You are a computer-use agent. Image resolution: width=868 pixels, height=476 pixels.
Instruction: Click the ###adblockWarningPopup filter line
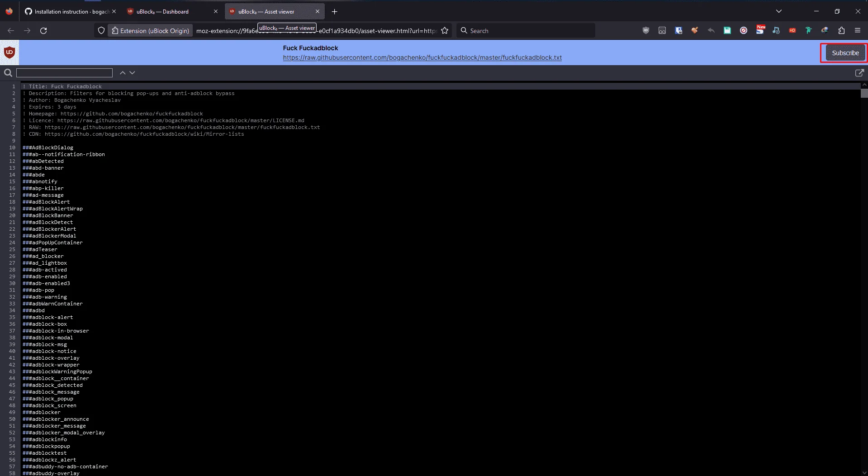(x=57, y=371)
